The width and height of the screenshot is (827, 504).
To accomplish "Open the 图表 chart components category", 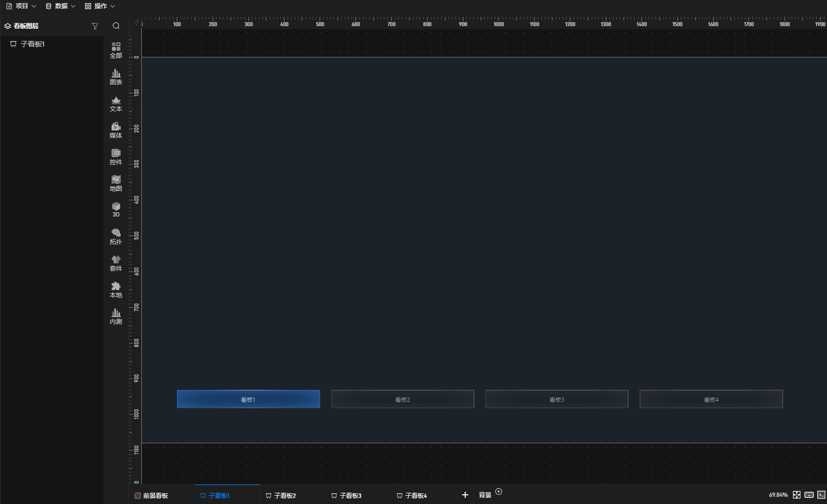I will 116,77.
